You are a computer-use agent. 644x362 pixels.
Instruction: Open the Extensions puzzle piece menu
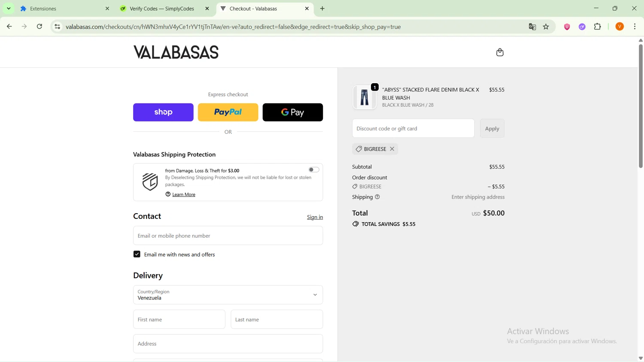(x=598, y=27)
